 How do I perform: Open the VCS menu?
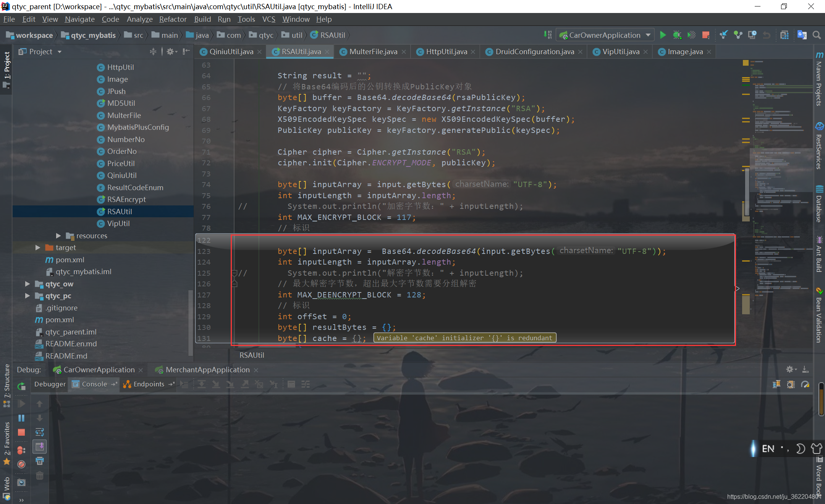tap(269, 19)
